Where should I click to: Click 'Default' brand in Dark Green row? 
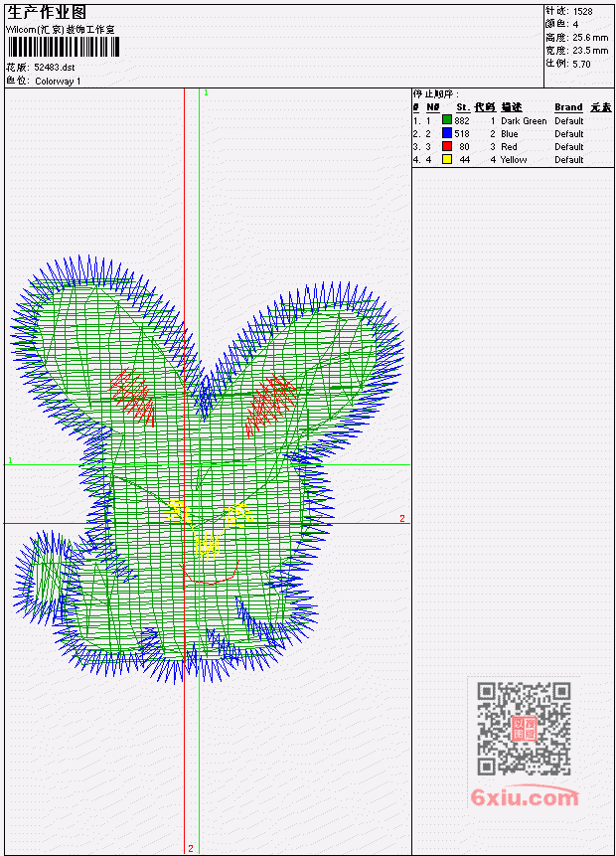[569, 120]
